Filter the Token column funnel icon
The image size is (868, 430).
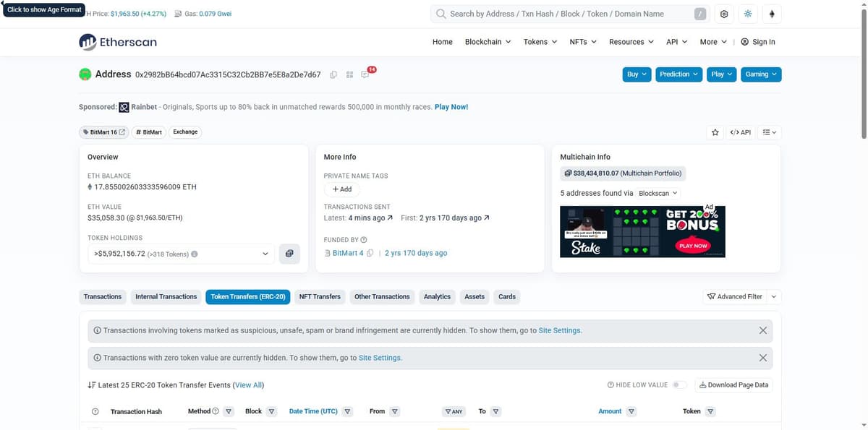coord(710,411)
